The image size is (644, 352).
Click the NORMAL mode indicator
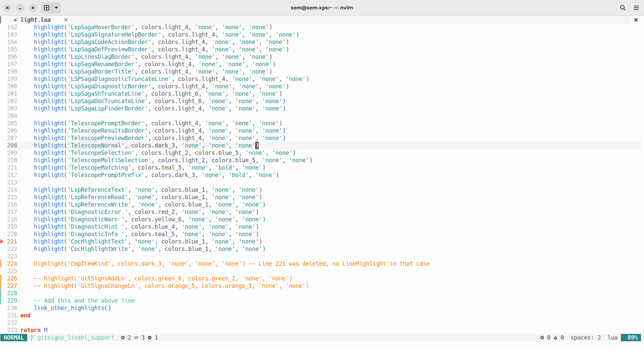(x=14, y=338)
